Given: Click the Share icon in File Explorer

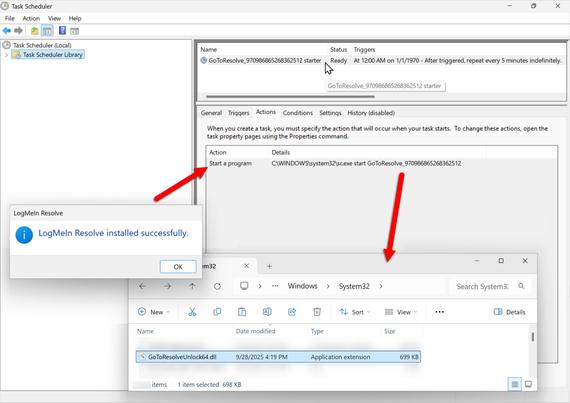Looking at the screenshot, I should point(292,312).
